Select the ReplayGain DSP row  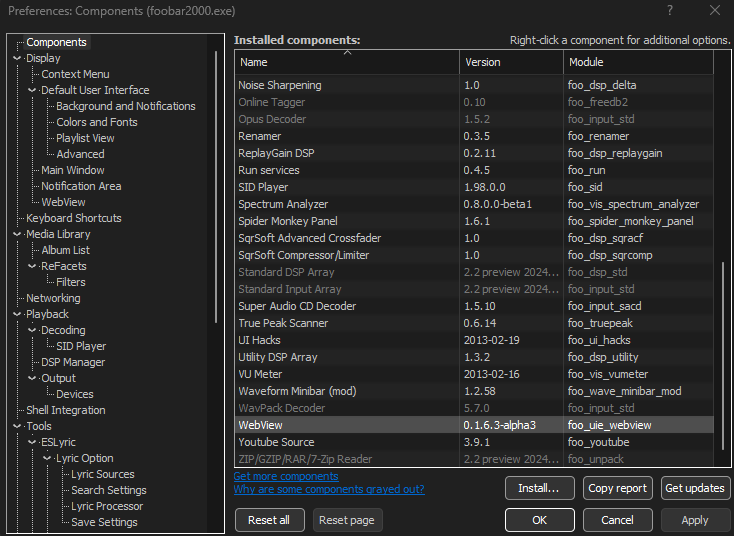[474, 153]
